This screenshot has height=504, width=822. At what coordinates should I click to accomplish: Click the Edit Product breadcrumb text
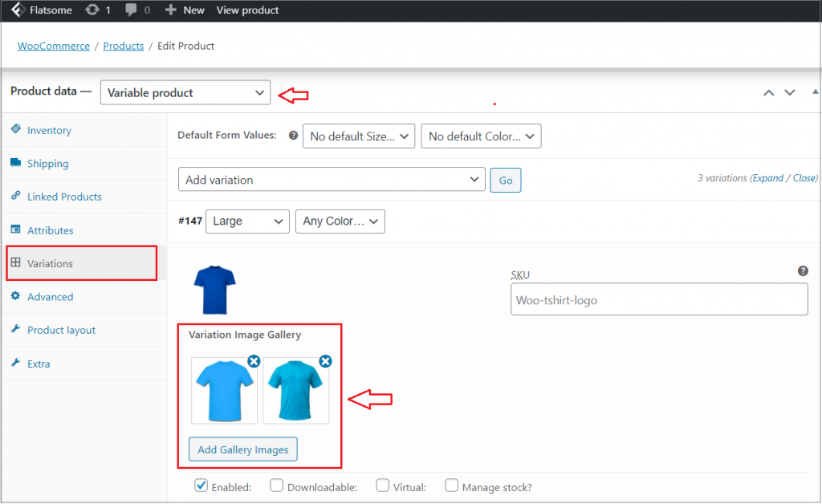click(185, 46)
